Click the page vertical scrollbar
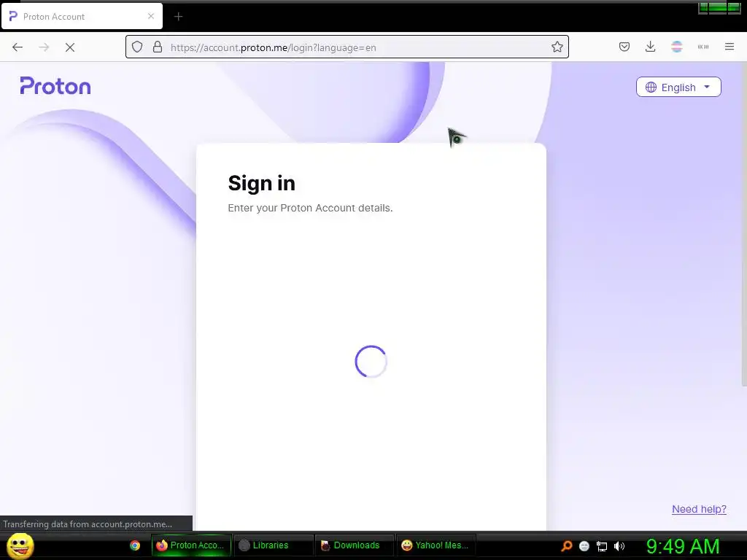 743,224
